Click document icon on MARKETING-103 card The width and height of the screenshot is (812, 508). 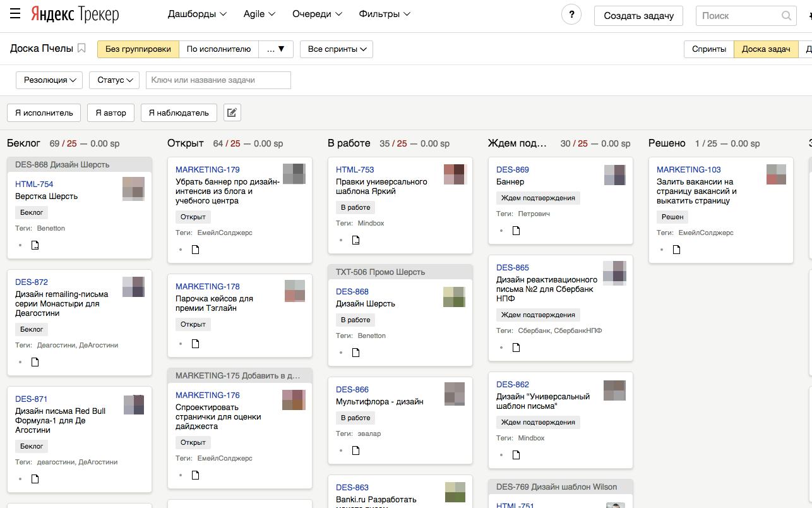(677, 250)
